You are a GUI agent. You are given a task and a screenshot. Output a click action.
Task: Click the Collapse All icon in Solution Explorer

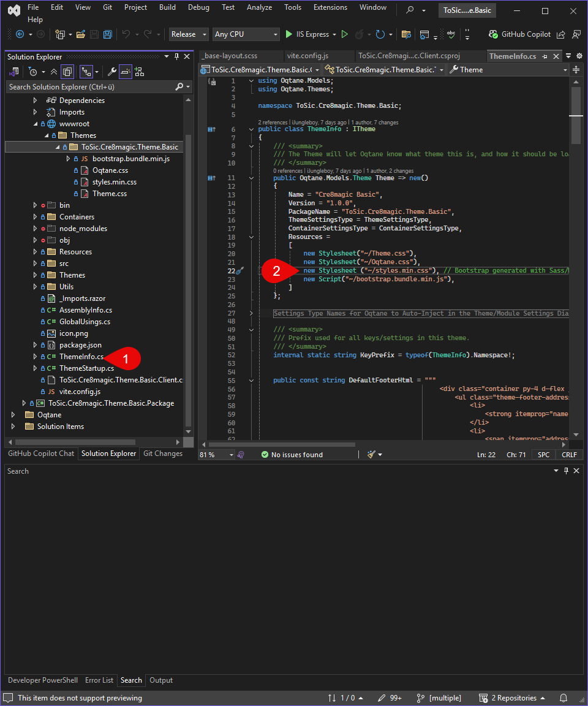click(53, 72)
